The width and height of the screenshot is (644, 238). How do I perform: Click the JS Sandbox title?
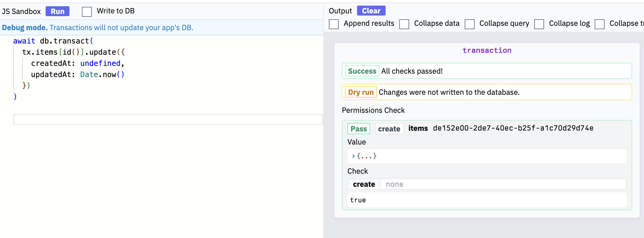tap(21, 11)
